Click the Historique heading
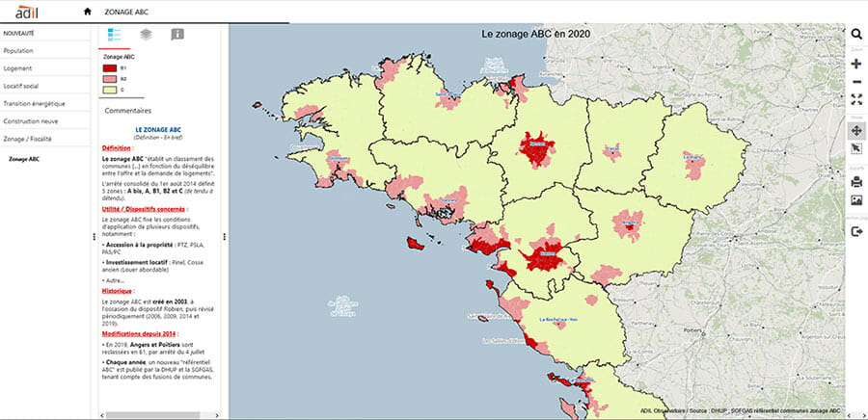 click(118, 291)
